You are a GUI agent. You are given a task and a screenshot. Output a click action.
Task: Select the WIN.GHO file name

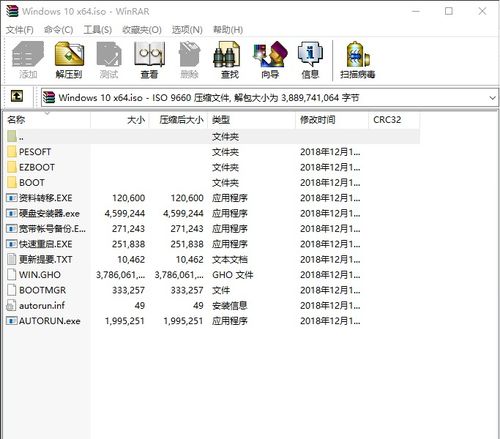40,275
